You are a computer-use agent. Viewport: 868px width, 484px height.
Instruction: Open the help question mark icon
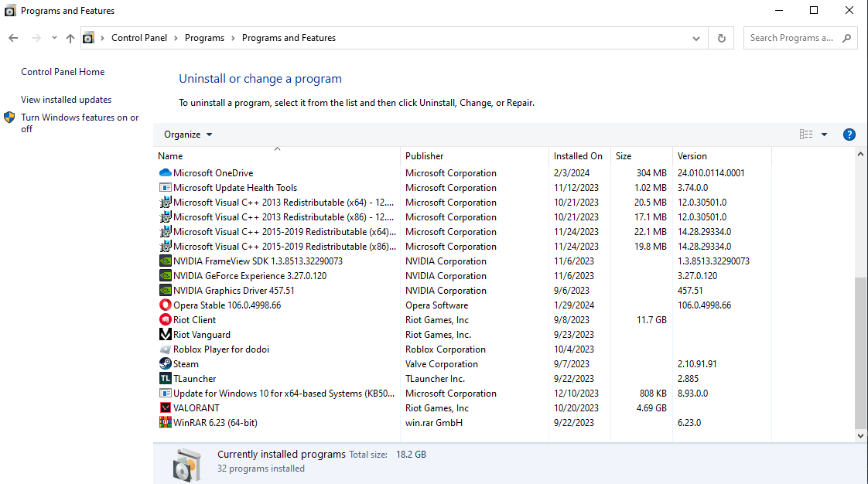[849, 135]
